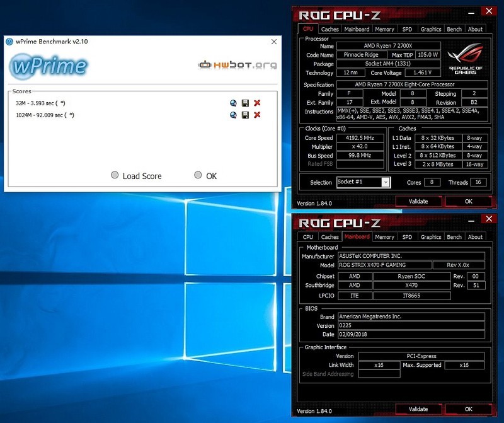
Task: Select the Graphics tab in bottom CPU-Z
Action: pyautogui.click(x=430, y=237)
